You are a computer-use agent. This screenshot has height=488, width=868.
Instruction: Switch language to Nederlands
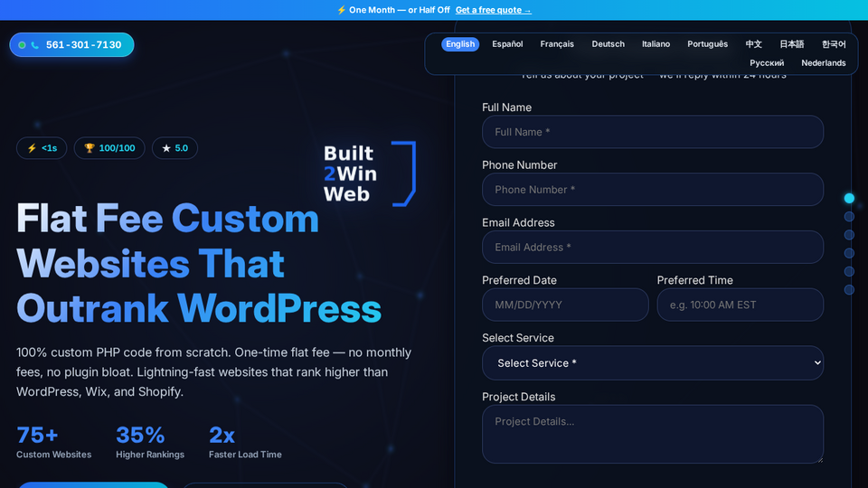(823, 63)
